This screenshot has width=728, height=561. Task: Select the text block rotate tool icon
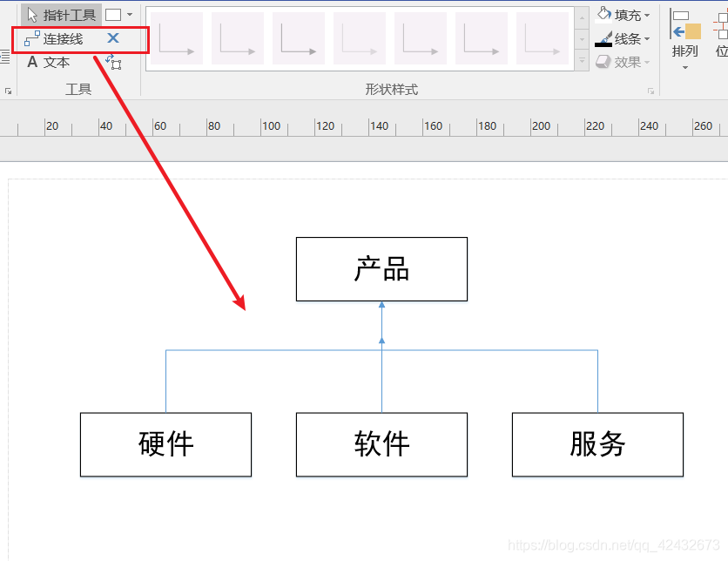(x=113, y=62)
